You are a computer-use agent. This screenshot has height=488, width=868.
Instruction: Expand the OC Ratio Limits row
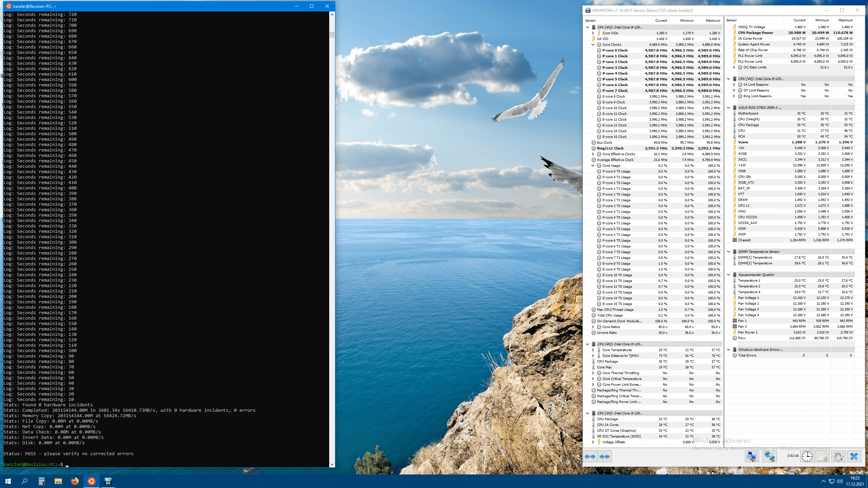coord(734,67)
